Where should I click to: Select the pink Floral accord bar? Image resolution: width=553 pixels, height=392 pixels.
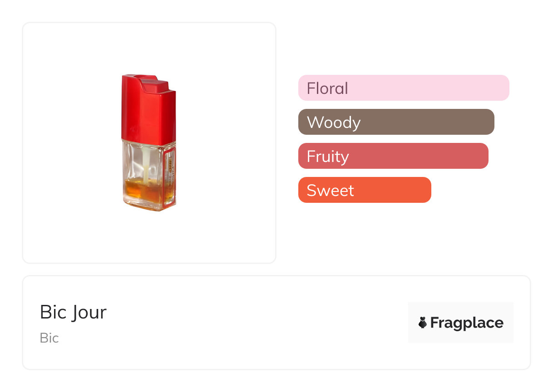(403, 88)
